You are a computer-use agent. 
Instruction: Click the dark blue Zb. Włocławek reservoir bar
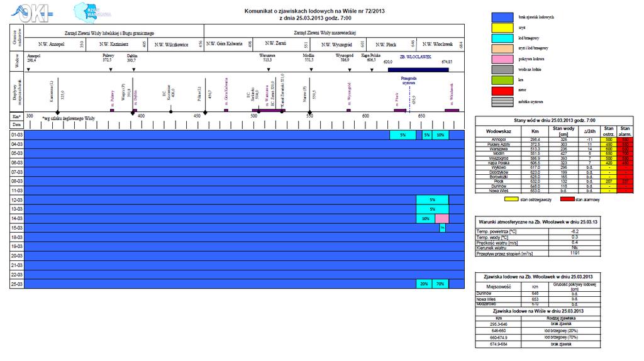click(418, 70)
